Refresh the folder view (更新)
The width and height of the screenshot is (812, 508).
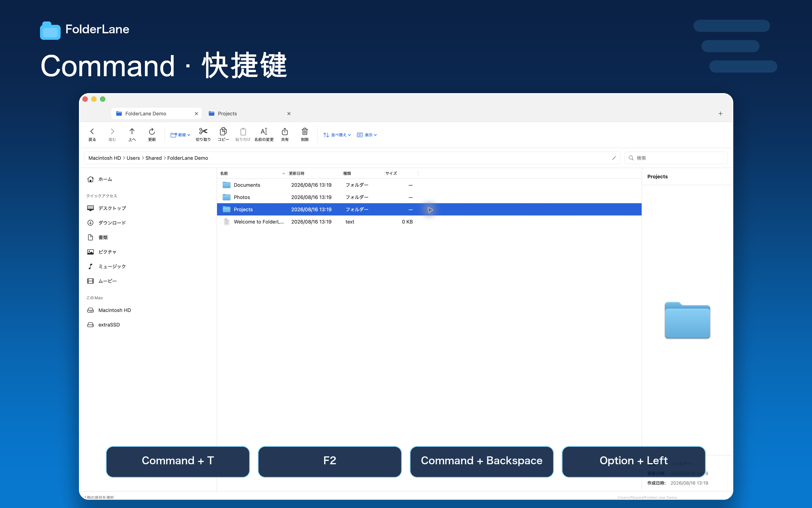tap(152, 134)
